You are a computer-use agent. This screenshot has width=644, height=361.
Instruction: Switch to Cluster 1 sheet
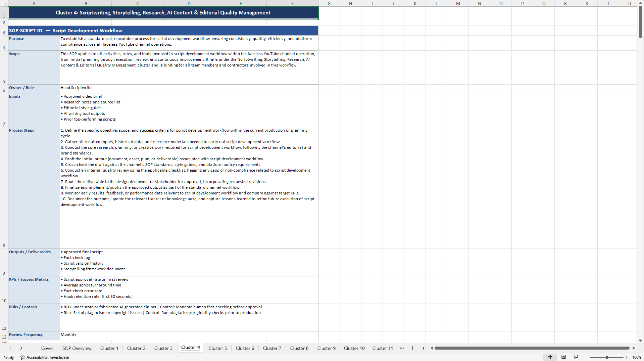(109, 348)
